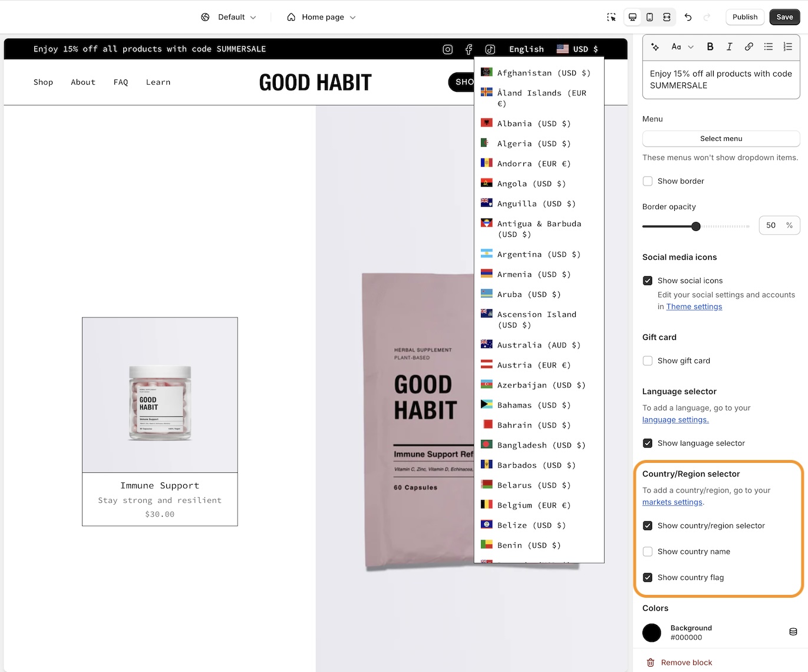The width and height of the screenshot is (808, 672).
Task: Switch to mobile preview icon
Action: (649, 17)
